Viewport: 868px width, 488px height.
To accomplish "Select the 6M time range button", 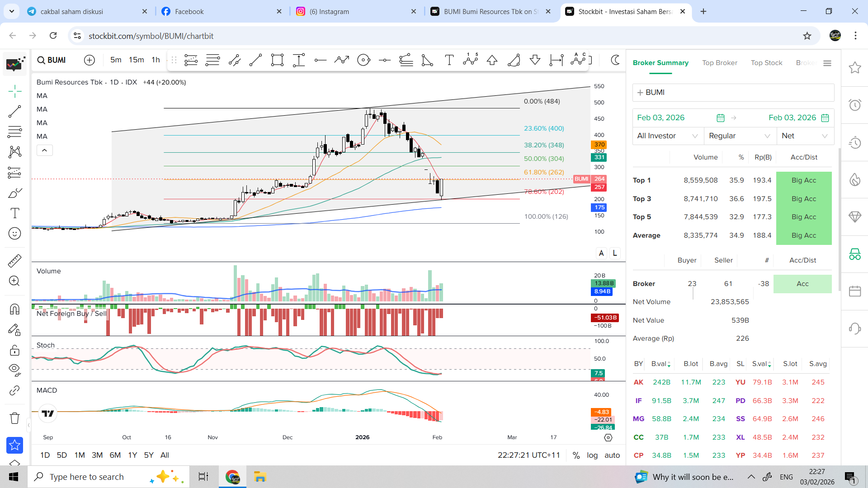I will [x=115, y=455].
